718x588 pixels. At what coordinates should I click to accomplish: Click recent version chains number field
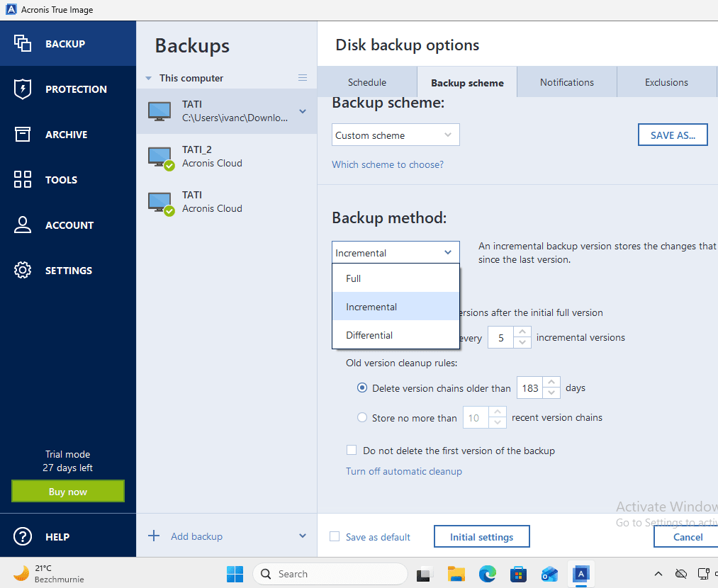pyautogui.click(x=476, y=417)
